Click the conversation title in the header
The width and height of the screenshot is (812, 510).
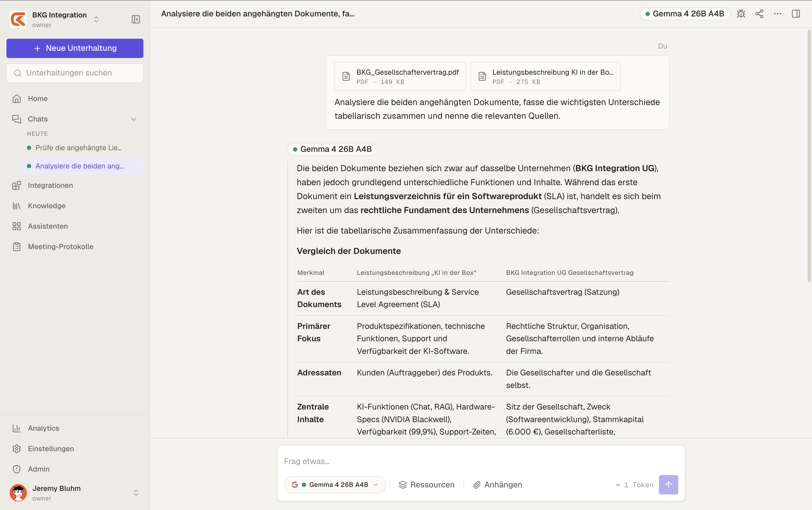click(x=258, y=14)
